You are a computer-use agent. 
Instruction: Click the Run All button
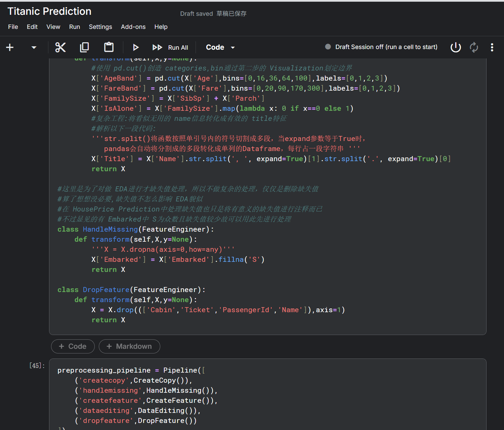pos(170,47)
